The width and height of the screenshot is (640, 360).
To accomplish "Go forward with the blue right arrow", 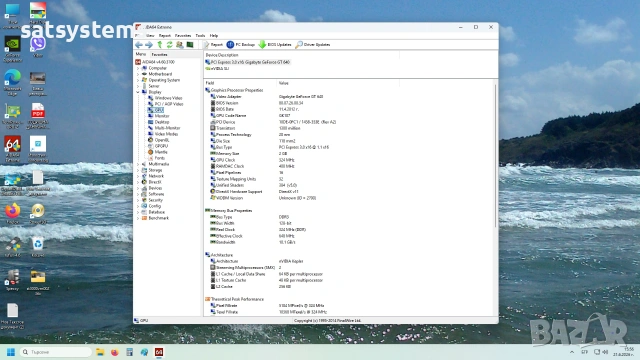I will (149, 44).
